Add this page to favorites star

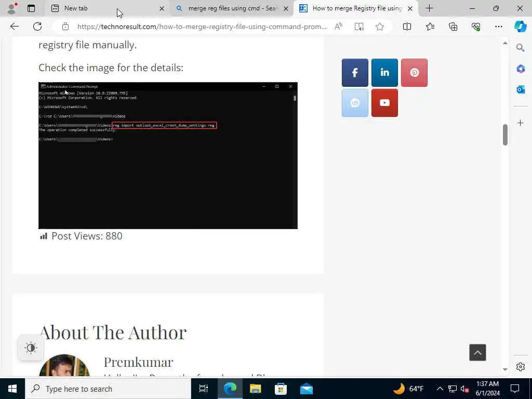(380, 26)
